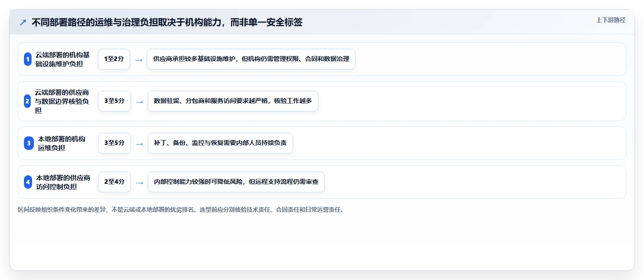Open the description 内部控制能力较强时可降低风险
Image resolution: width=644 pixels, height=280 pixels.
pos(236,182)
